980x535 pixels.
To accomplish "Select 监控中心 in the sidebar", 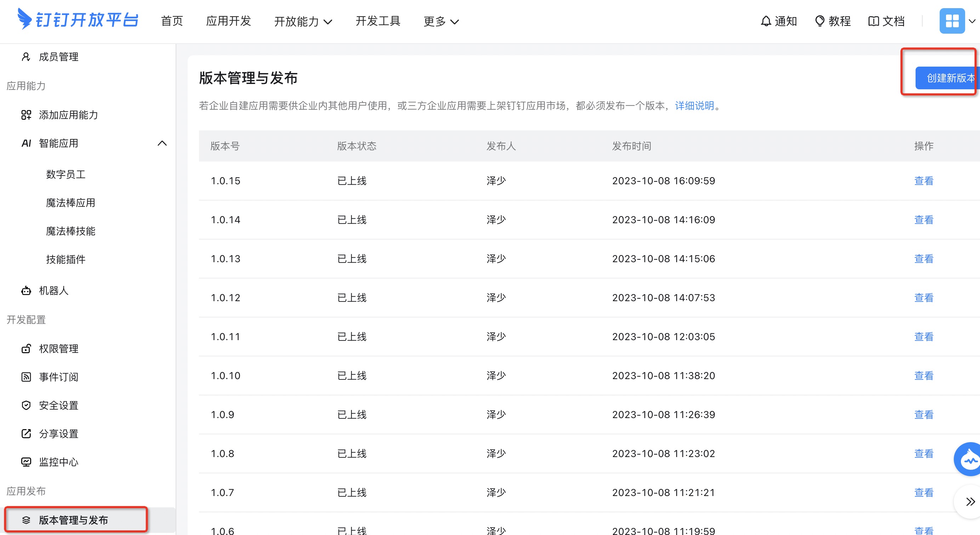I will pos(58,462).
